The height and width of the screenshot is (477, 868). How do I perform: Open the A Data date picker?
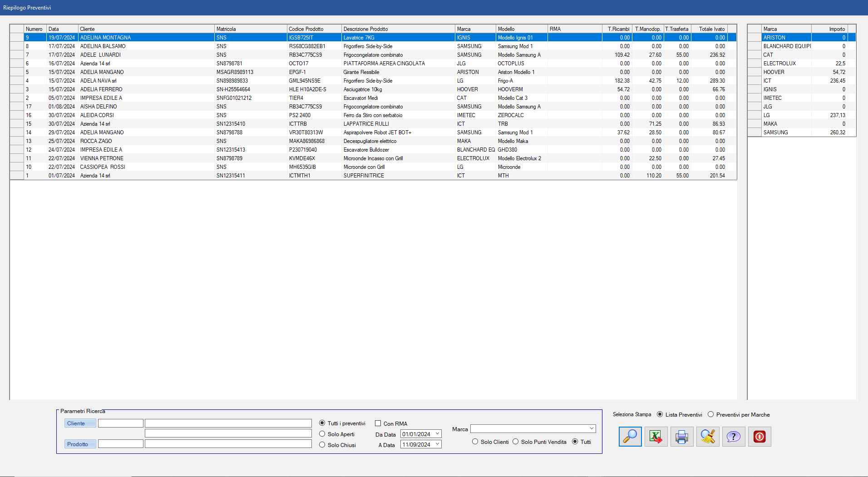coord(437,444)
